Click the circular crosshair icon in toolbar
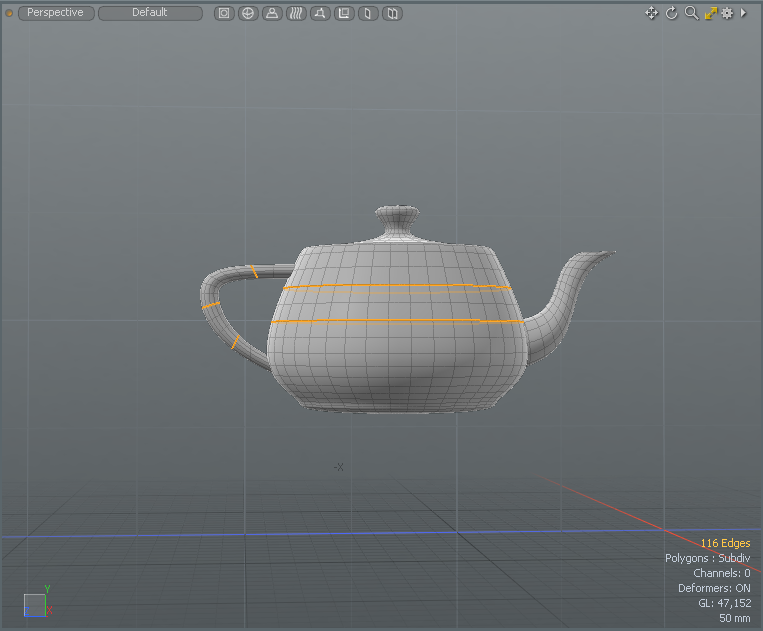763x631 pixels. 248,13
